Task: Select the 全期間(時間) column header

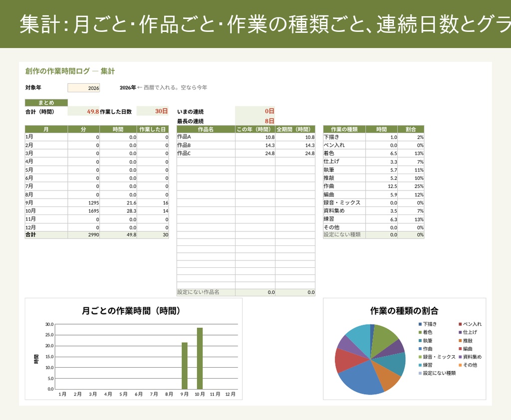Action: coord(295,129)
